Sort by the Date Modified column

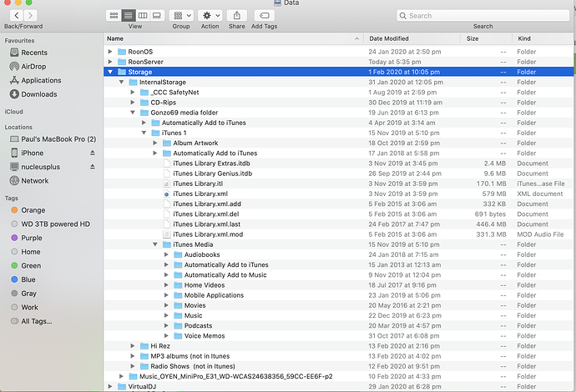(412, 38)
